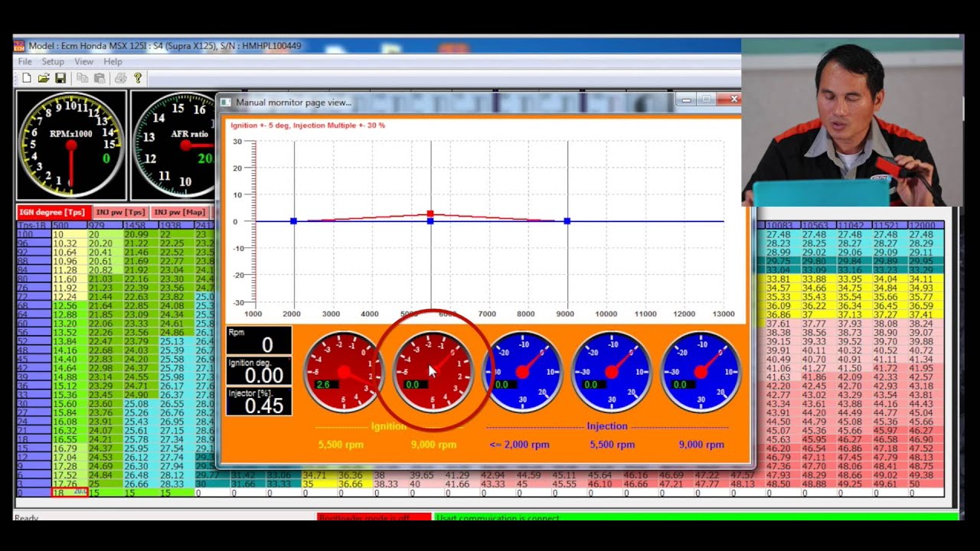Click the RPMx1000 tachometer gauge
980x551 pixels.
71,145
